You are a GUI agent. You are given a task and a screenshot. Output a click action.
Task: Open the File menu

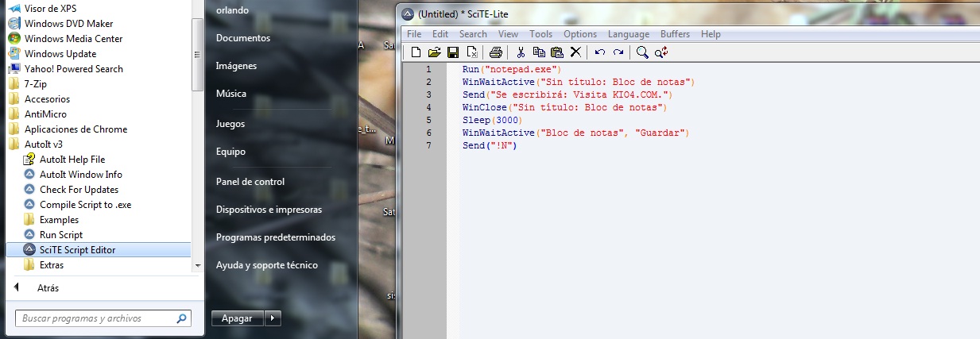[x=414, y=34]
